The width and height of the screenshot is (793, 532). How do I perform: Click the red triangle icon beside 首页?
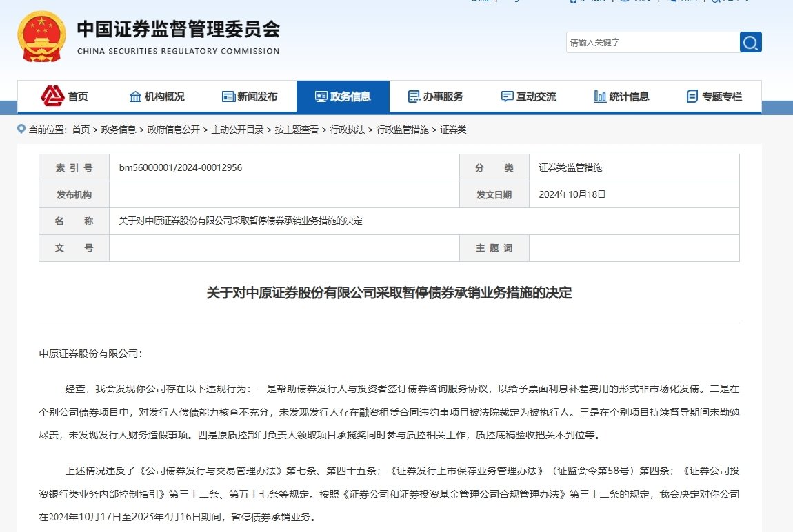coord(52,96)
